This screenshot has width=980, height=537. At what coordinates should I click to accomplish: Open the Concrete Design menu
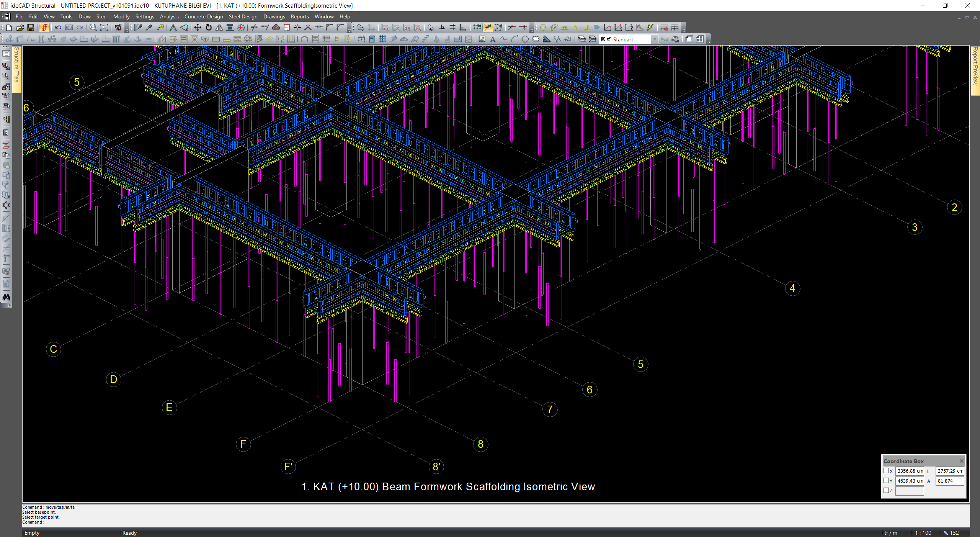click(204, 16)
